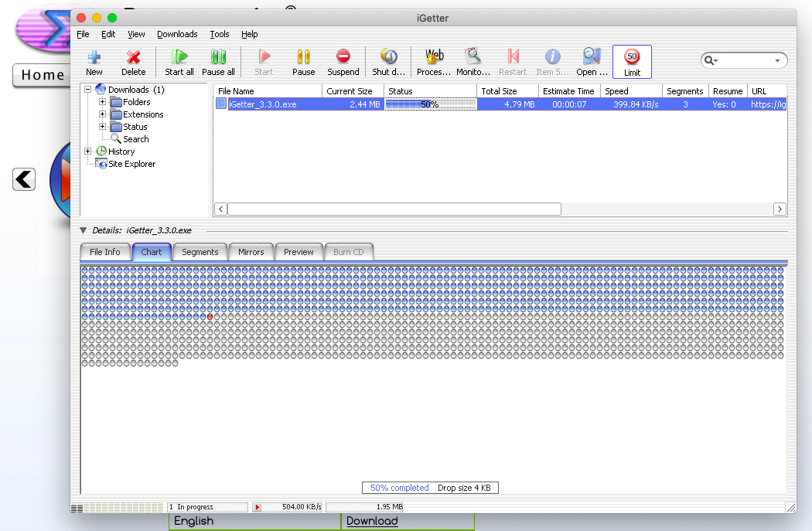Click the 50% progress bar in Status column
Image resolution: width=812 pixels, height=531 pixels.
coord(430,103)
